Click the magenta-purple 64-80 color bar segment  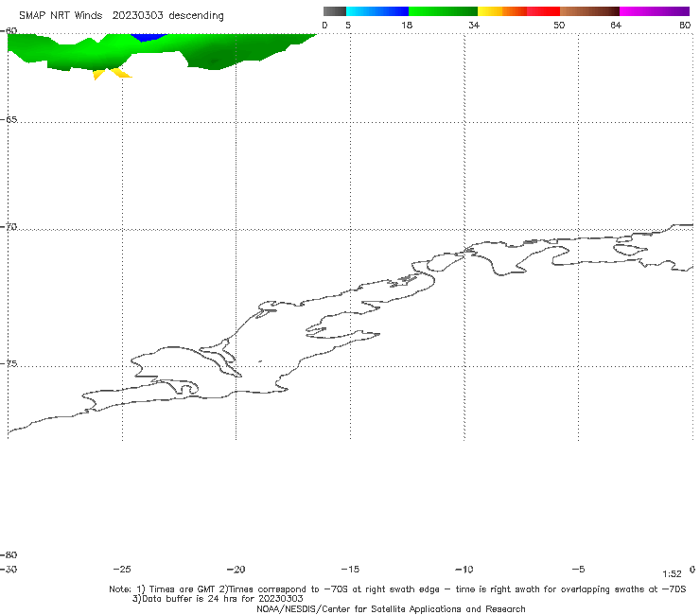tap(655, 11)
